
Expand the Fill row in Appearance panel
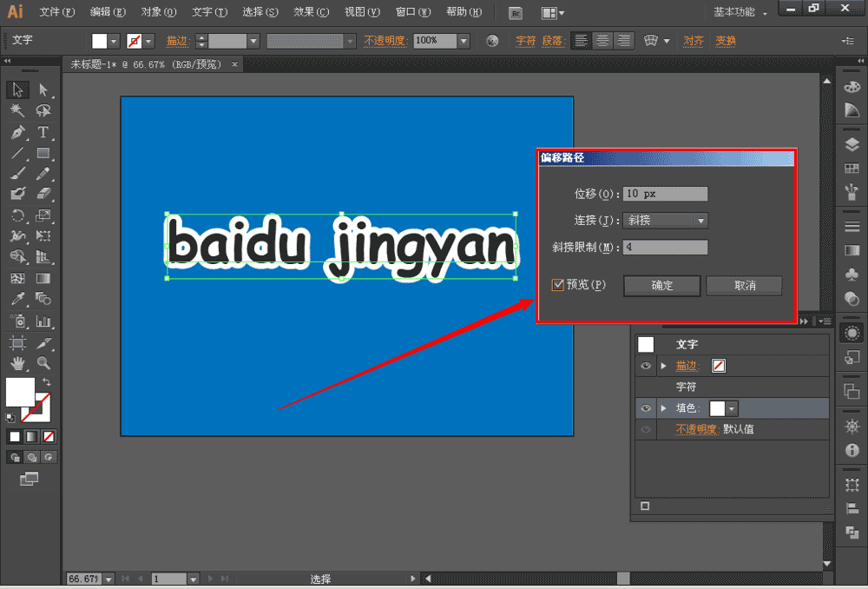click(663, 408)
